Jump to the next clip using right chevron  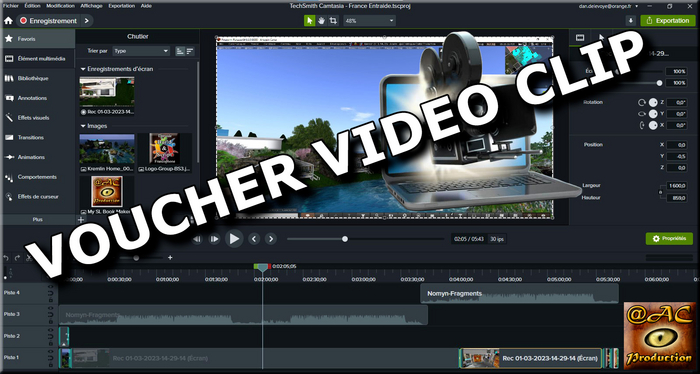pyautogui.click(x=271, y=239)
